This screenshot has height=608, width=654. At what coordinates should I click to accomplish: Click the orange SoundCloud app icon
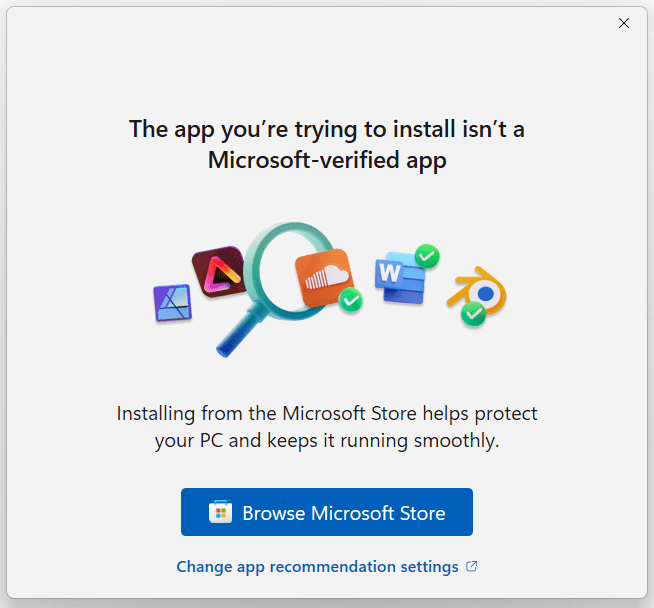pos(323,276)
